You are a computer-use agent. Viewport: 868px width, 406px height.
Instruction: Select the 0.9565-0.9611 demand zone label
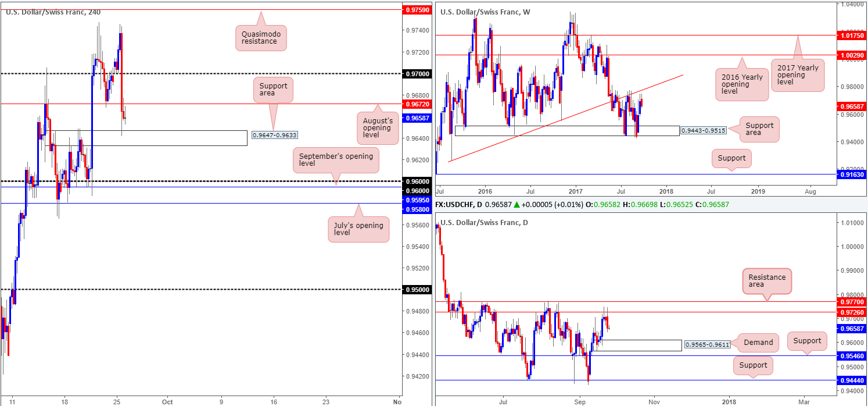(707, 345)
